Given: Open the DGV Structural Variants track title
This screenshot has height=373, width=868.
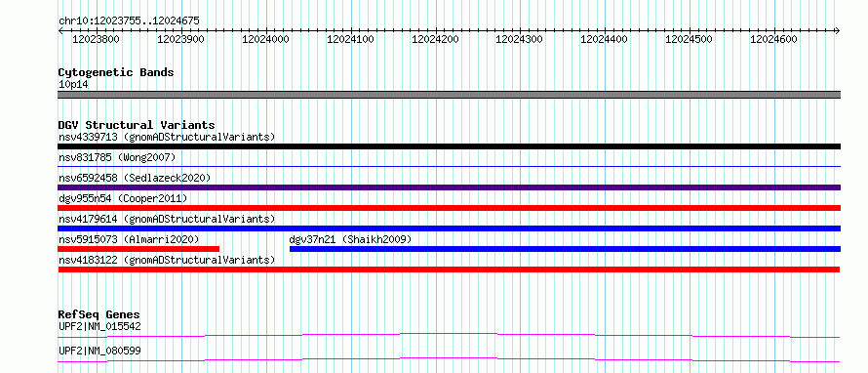Looking at the screenshot, I should click(137, 125).
